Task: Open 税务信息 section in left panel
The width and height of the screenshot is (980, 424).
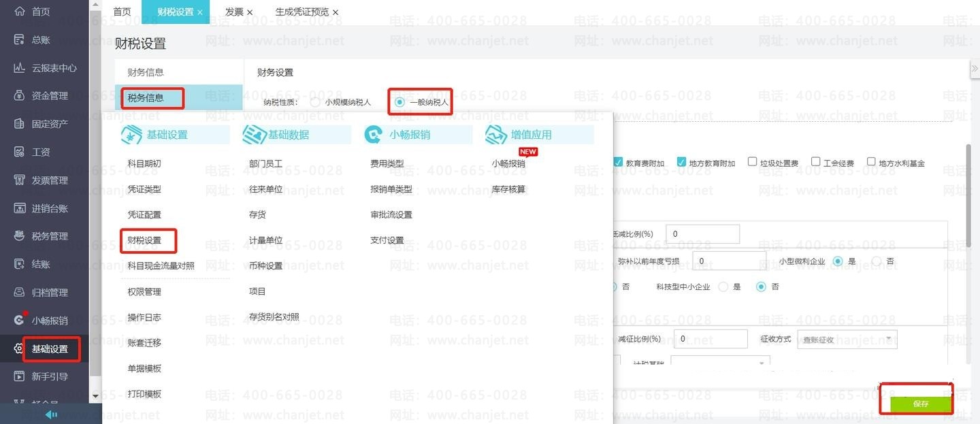Action: coord(146,98)
